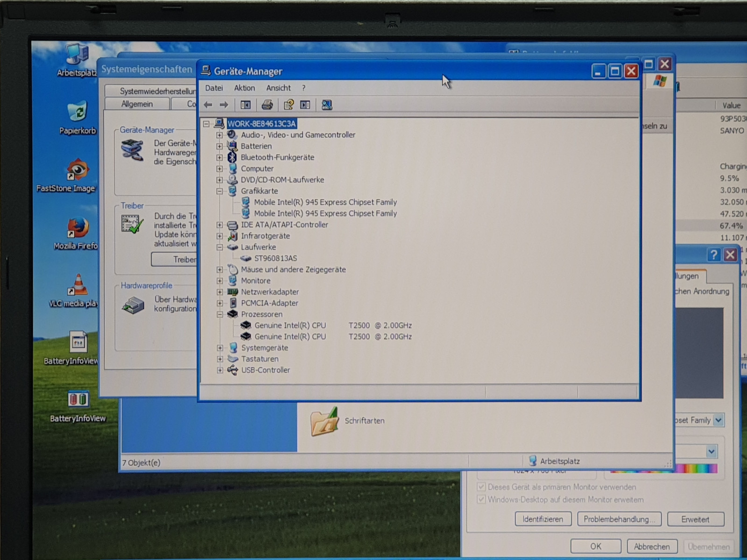Open the Ansicht menu
Viewport: 747px width, 560px height.
tap(278, 88)
